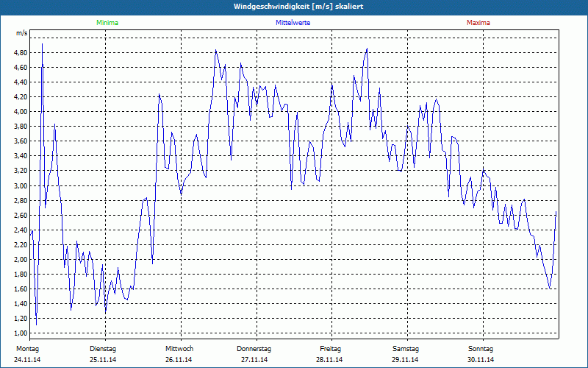
Task: Click the 2,20 y-axis value
Action: [x=21, y=245]
